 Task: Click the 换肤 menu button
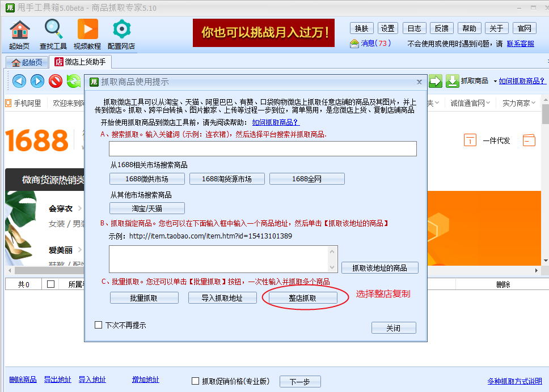[x=362, y=28]
